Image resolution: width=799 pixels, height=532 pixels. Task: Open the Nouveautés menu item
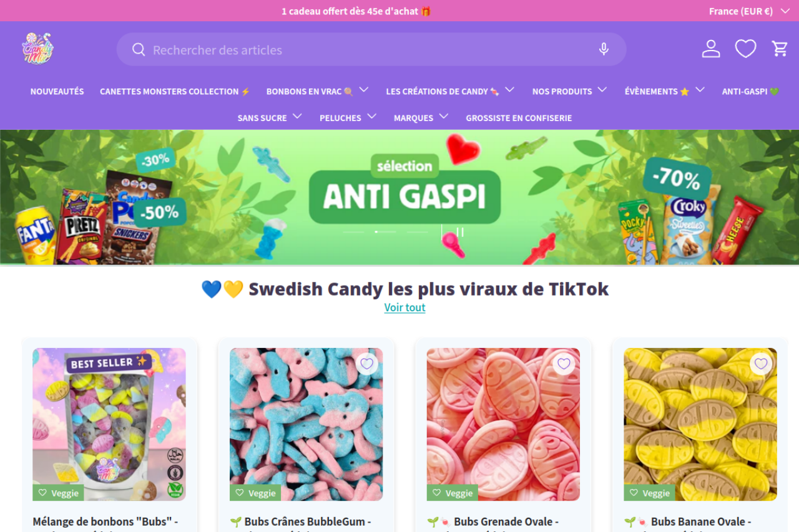point(57,91)
